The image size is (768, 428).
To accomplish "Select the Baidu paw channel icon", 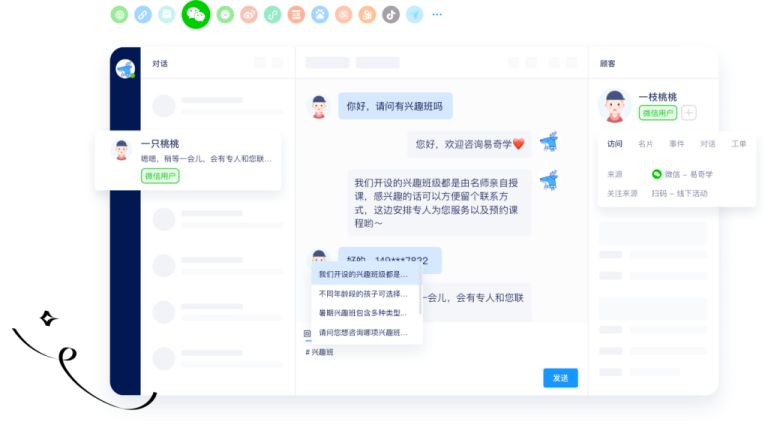I will pyautogui.click(x=320, y=15).
